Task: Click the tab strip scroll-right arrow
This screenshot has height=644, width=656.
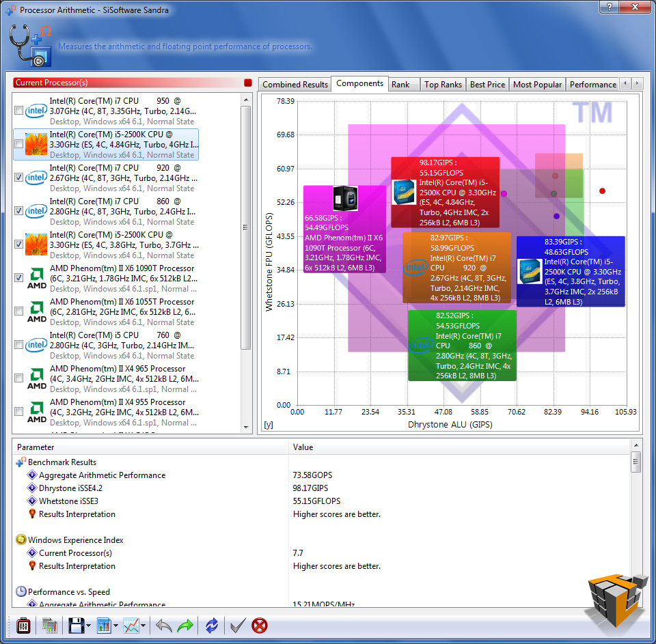Action: coord(637,83)
